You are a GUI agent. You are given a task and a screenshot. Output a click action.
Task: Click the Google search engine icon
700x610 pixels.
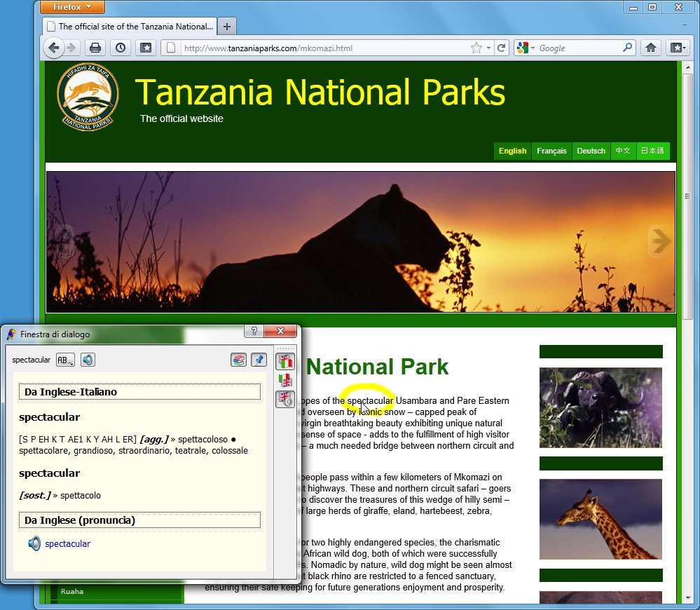tap(523, 48)
